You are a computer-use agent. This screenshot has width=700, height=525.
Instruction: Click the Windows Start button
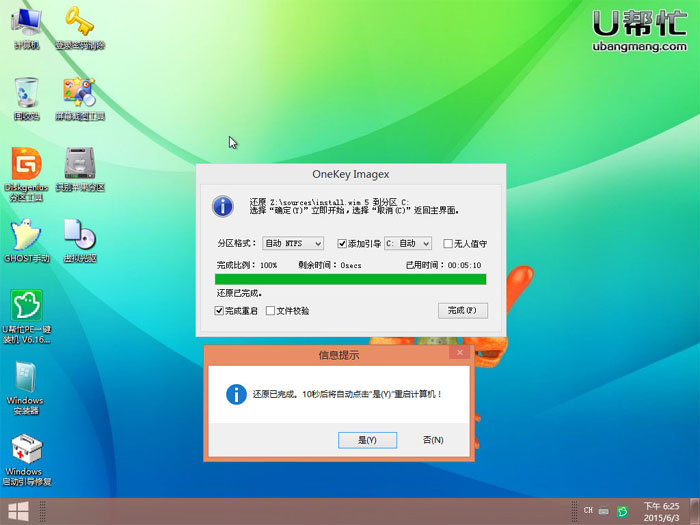(x=14, y=512)
